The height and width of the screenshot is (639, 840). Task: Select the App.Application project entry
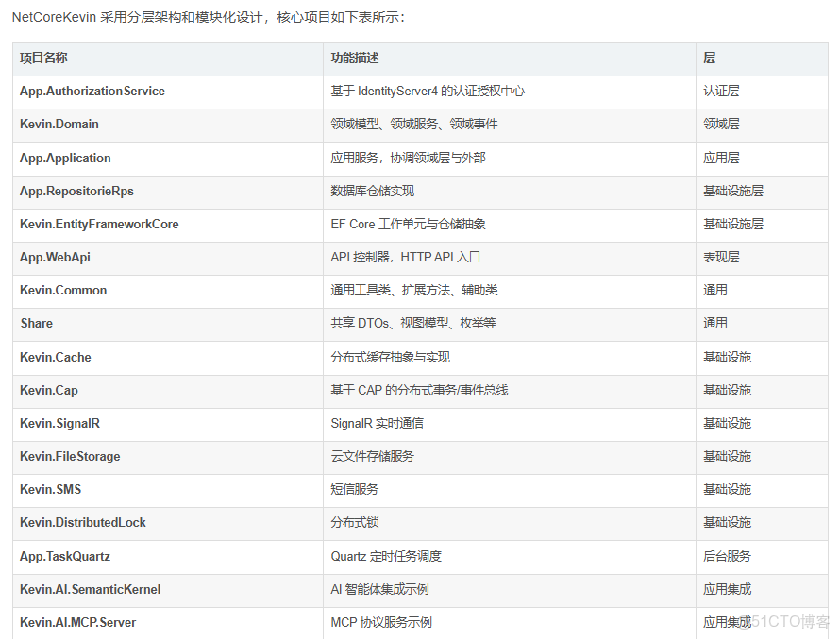coord(65,158)
